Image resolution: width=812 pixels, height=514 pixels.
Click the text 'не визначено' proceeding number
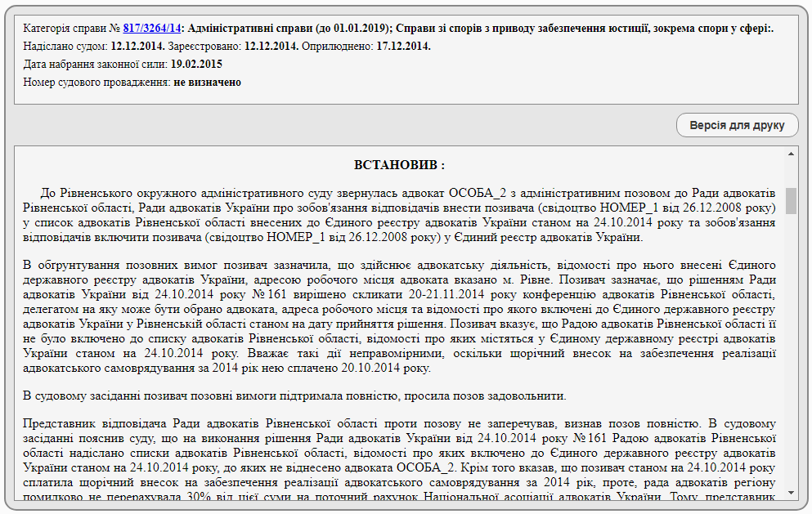207,83
